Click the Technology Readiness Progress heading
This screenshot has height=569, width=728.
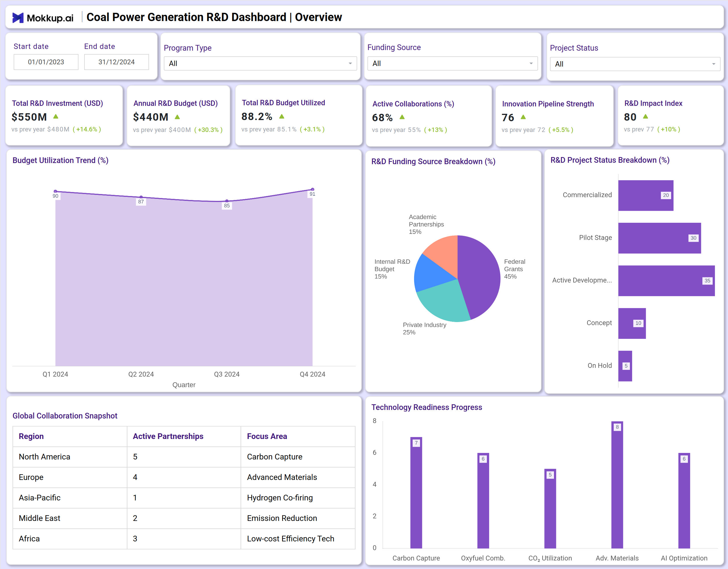point(427,407)
